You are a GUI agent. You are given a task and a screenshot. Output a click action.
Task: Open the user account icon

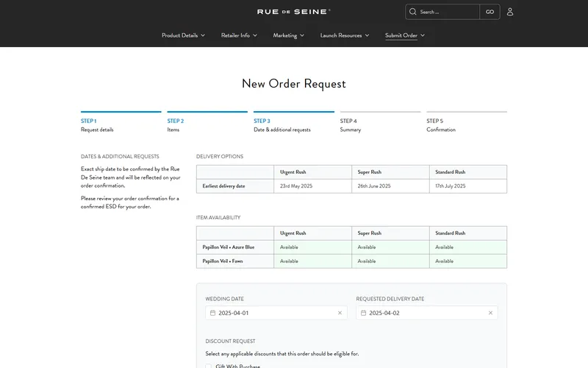click(509, 12)
